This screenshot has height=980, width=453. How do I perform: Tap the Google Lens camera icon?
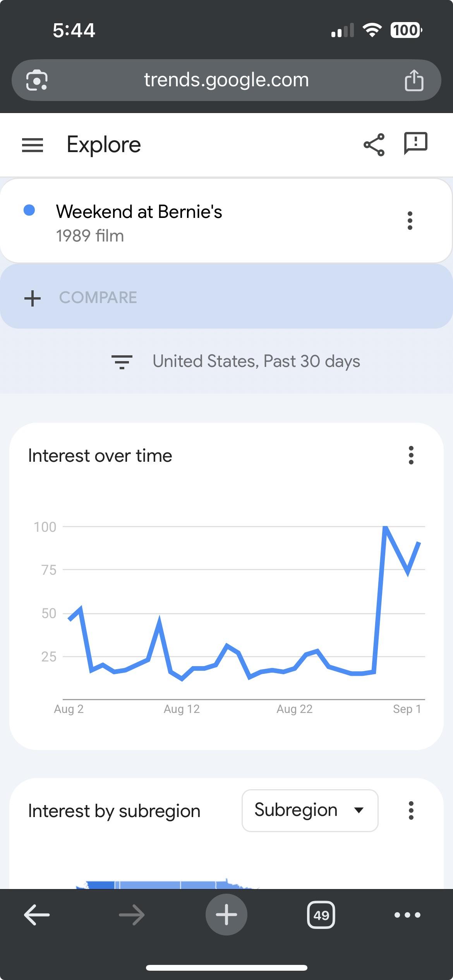pos(37,80)
